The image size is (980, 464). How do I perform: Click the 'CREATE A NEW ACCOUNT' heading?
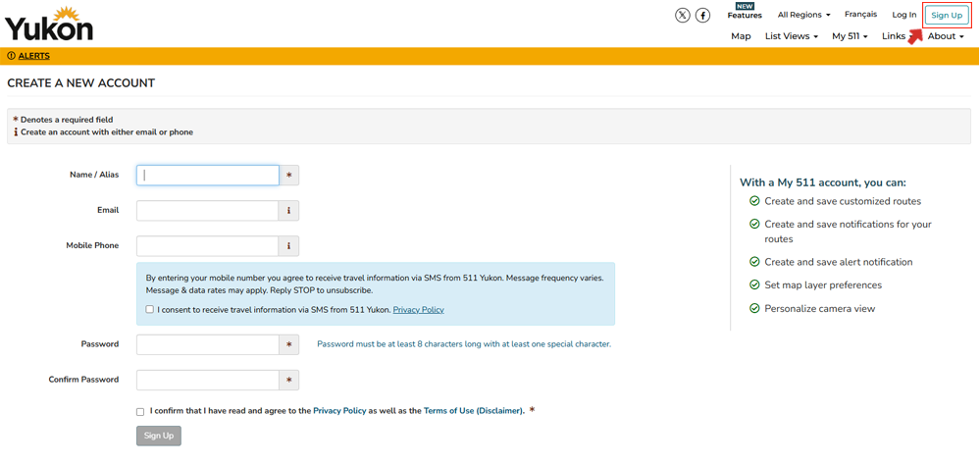tap(81, 83)
